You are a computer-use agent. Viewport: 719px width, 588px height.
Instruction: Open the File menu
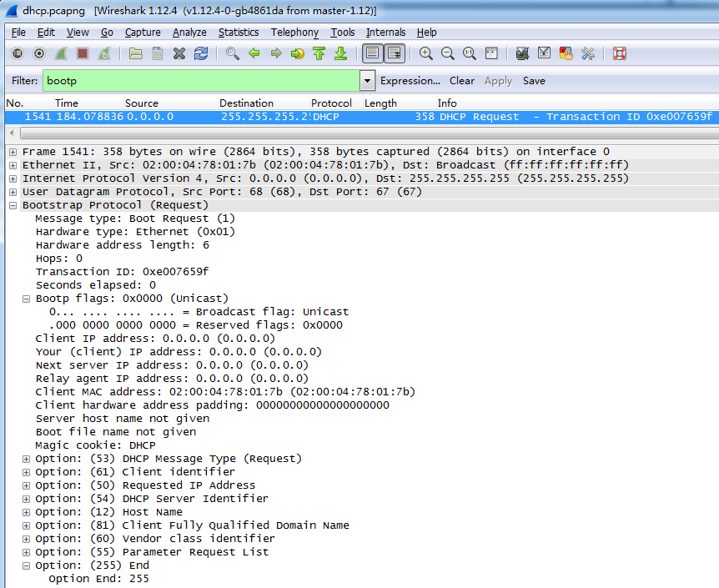coord(18,33)
